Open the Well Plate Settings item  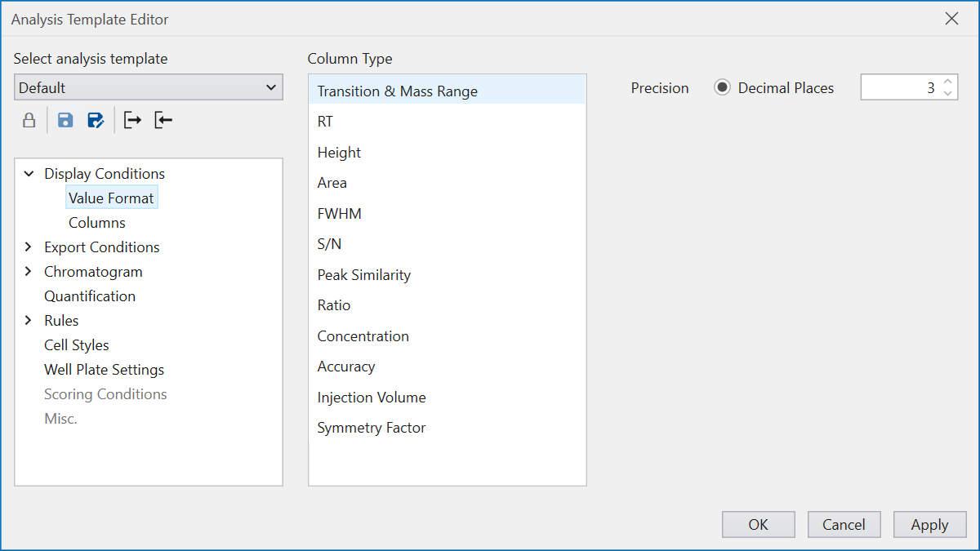click(104, 370)
